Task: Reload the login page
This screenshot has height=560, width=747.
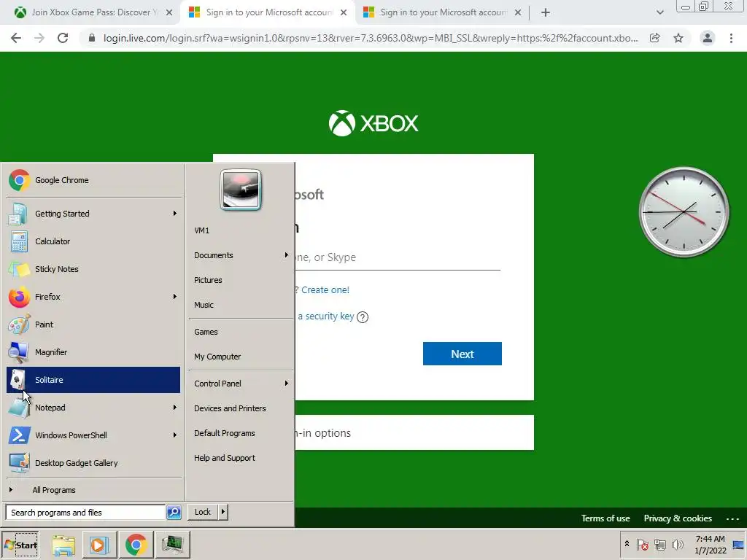Action: pyautogui.click(x=63, y=38)
